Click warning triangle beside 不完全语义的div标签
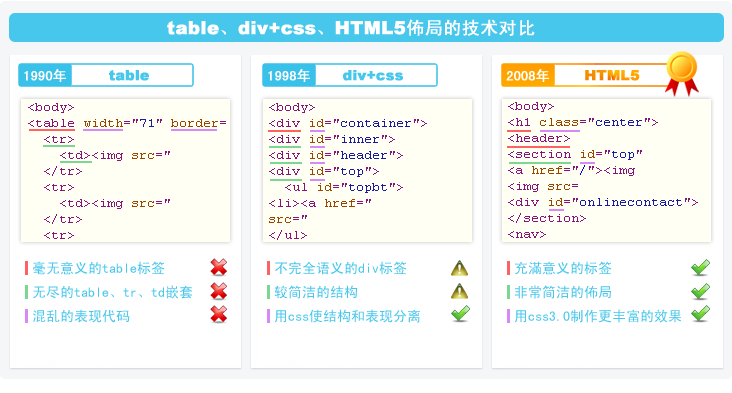The width and height of the screenshot is (732, 393). click(459, 268)
